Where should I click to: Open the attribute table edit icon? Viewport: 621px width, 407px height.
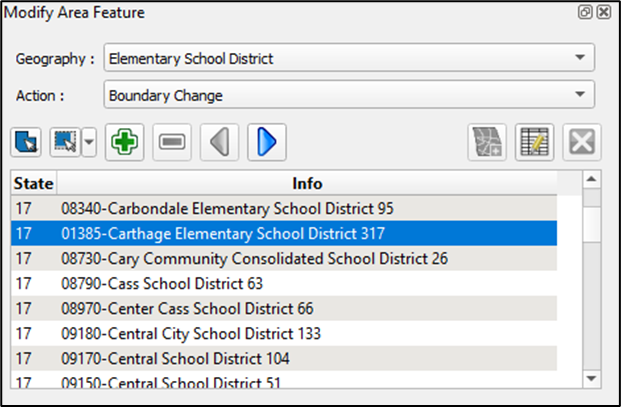(534, 143)
